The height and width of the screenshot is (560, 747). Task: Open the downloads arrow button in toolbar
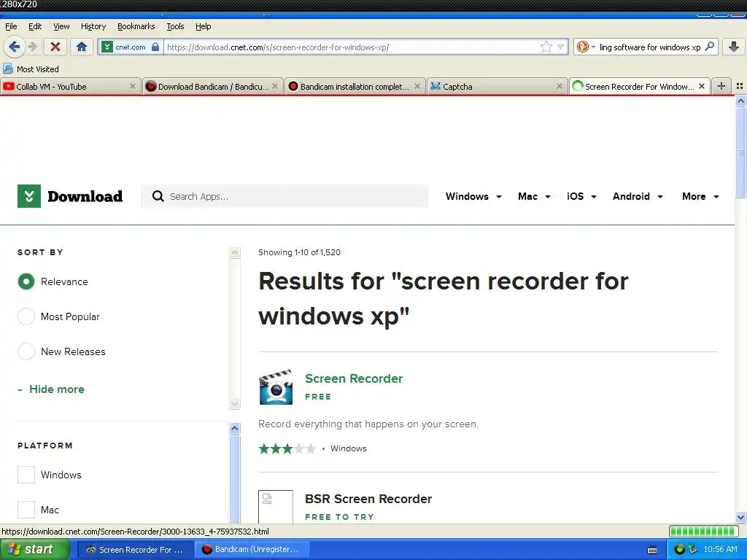click(734, 47)
